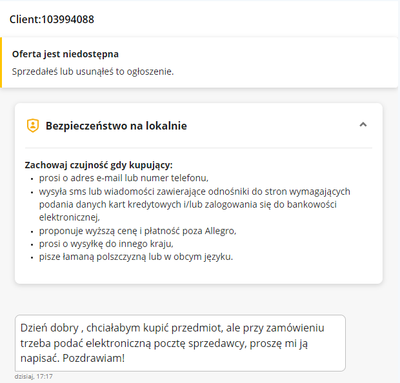Select the Client:103994088 conversation header
Viewport: 400px width, 383px height.
52,19
